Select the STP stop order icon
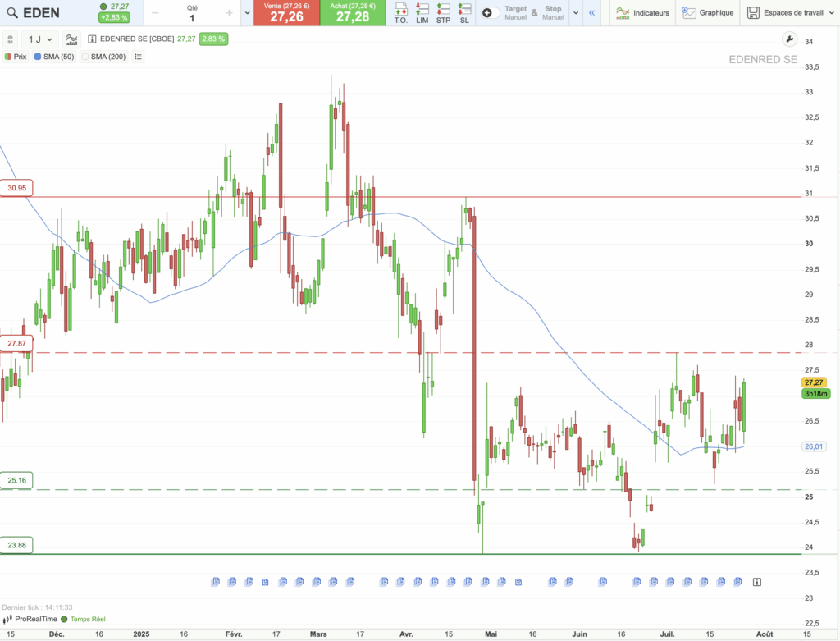Image resolution: width=840 pixels, height=641 pixels. (443, 13)
